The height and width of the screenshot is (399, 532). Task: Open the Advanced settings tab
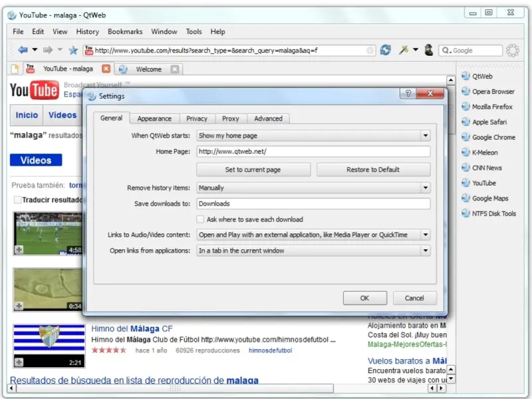[268, 119]
